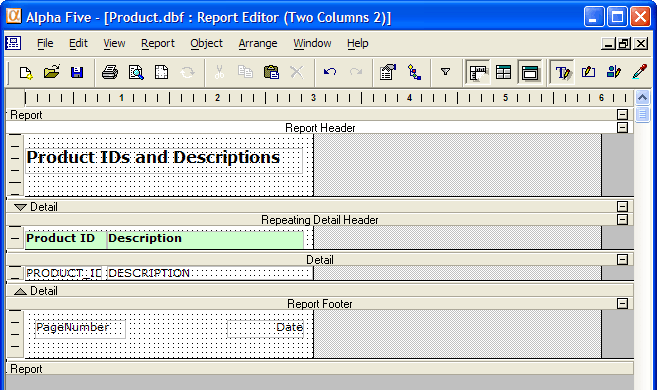Undo the last action with the undo arrow
The height and width of the screenshot is (390, 657).
click(330, 72)
